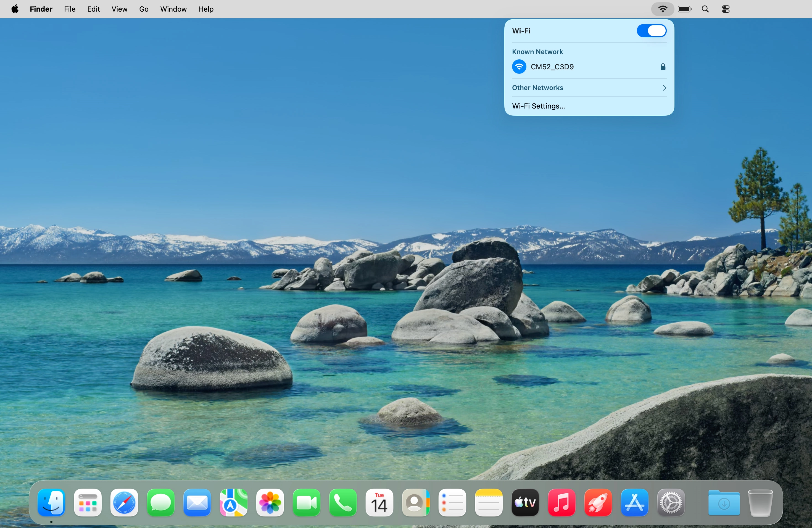Expand the Other Networks list

pyautogui.click(x=589, y=88)
